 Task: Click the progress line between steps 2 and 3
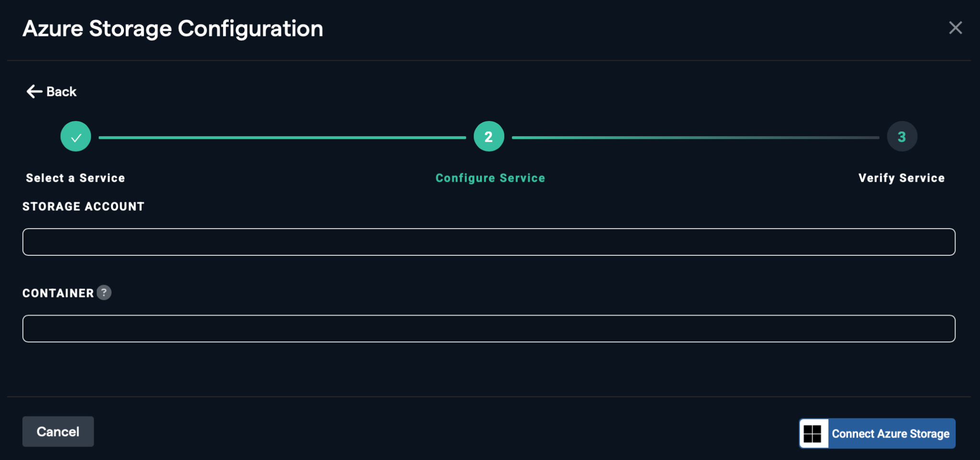695,138
